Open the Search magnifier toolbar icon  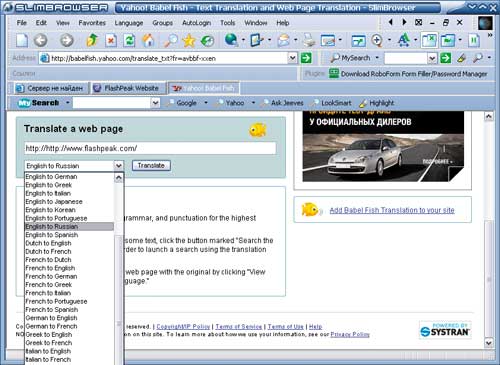(x=171, y=40)
